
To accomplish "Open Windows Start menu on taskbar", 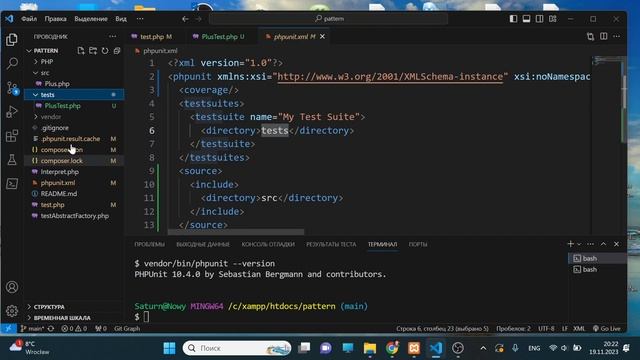I will pyautogui.click(x=169, y=348).
